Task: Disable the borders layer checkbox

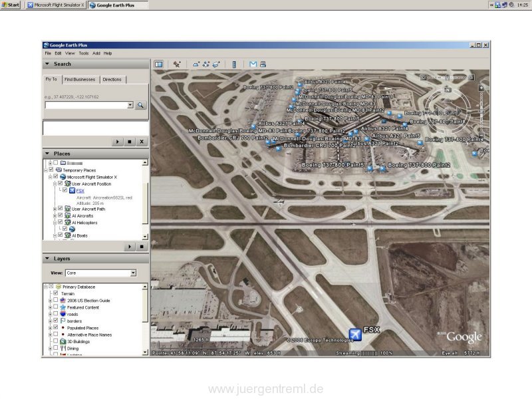Action: pyautogui.click(x=56, y=321)
